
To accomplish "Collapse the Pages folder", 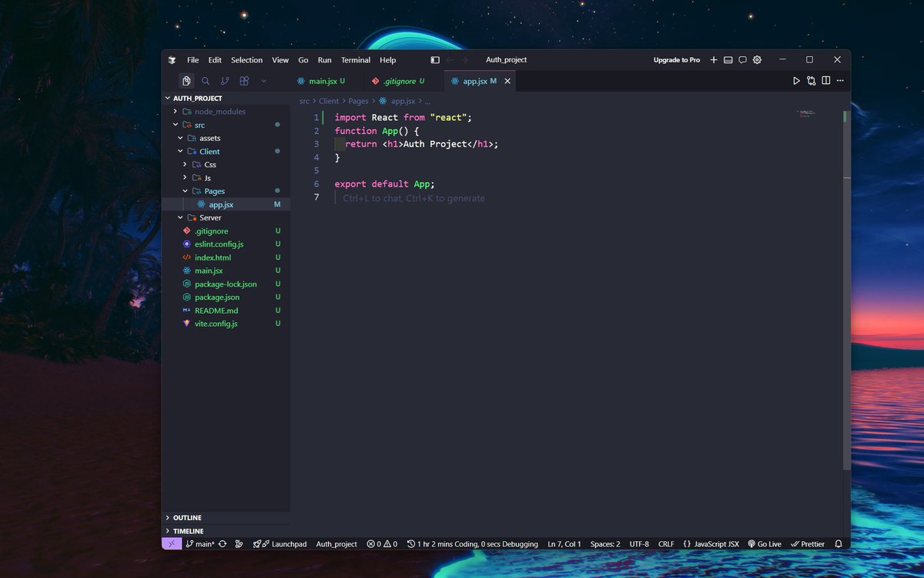I will [x=226, y=191].
